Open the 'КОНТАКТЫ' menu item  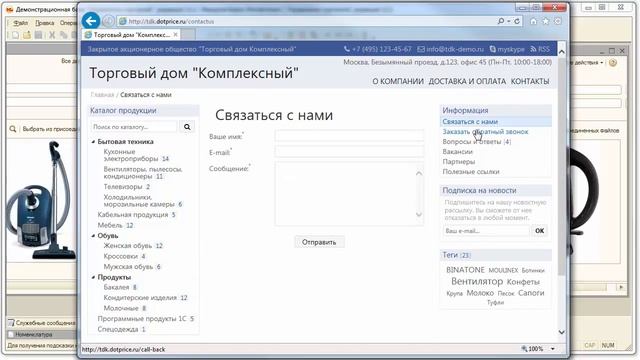click(530, 82)
